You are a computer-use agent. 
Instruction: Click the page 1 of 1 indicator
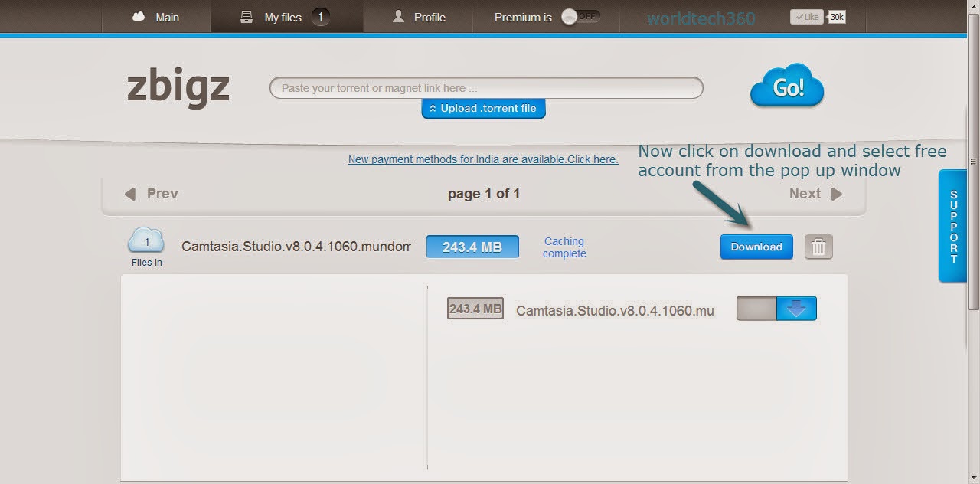484,194
